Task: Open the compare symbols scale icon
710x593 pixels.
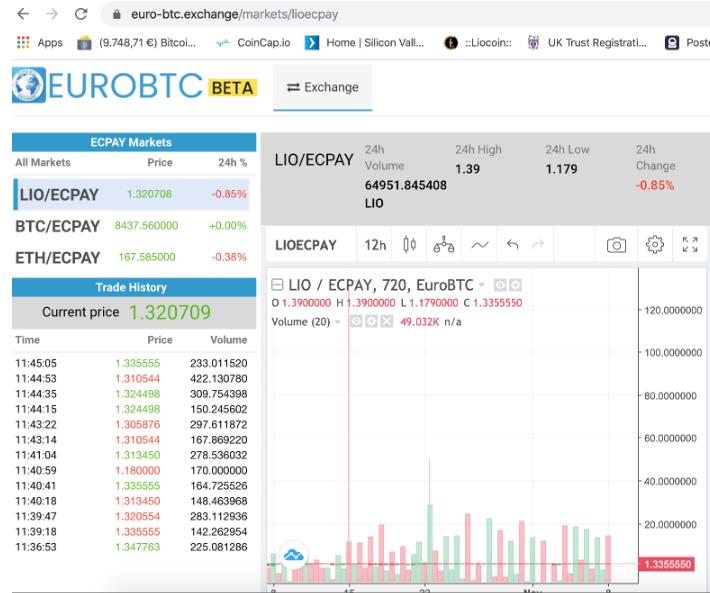Action: [443, 245]
